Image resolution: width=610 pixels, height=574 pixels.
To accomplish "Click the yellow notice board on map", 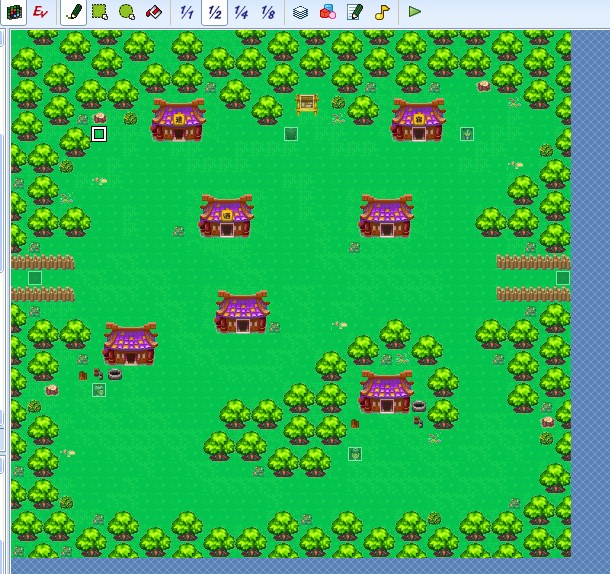I will point(307,105).
